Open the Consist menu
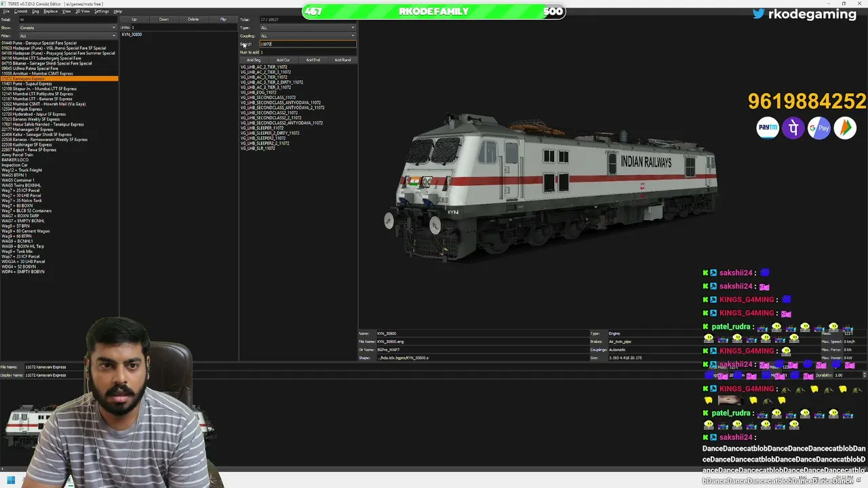 click(20, 12)
